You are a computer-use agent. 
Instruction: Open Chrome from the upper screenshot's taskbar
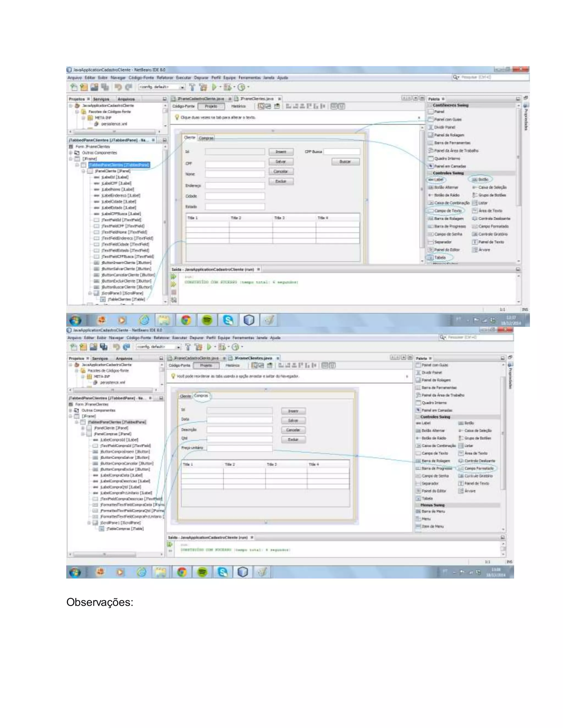click(186, 320)
